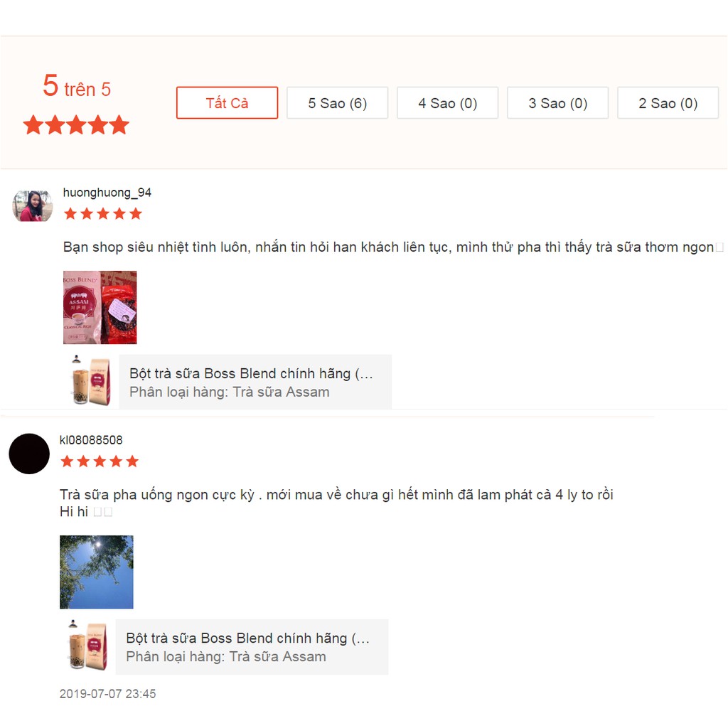This screenshot has width=728, height=728.
Task: Click the product thumbnail in the second review
Action: pyautogui.click(x=87, y=645)
